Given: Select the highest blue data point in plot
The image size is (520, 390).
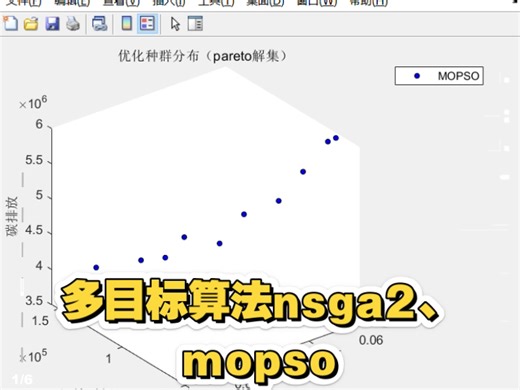Looking at the screenshot, I should tap(336, 138).
